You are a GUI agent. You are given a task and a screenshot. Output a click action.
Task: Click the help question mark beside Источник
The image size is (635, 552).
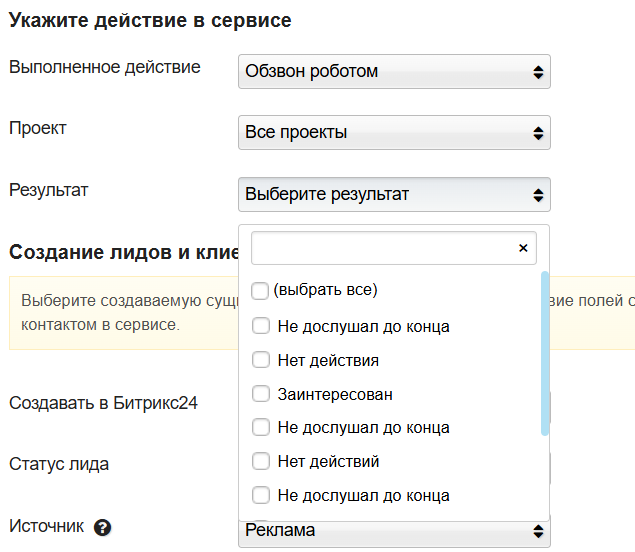click(101, 527)
